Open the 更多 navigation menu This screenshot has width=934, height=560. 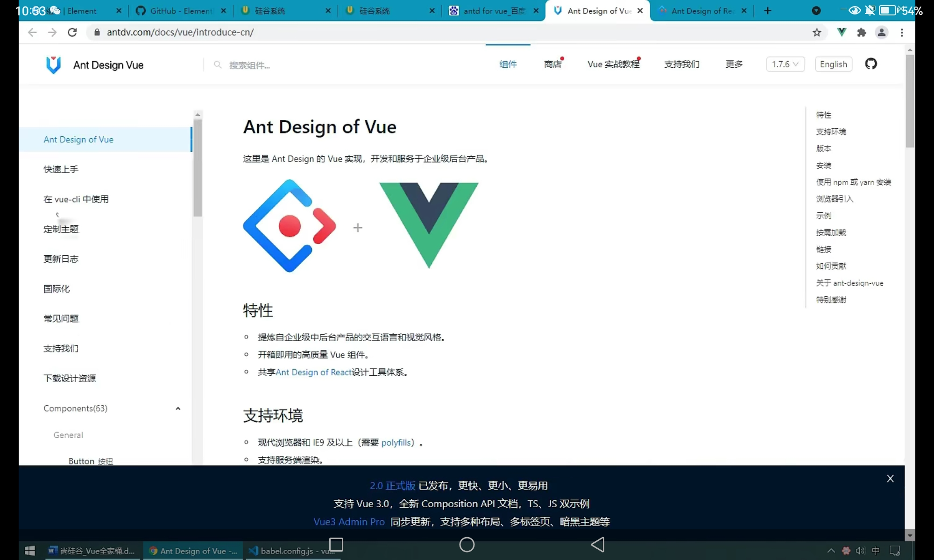(x=734, y=64)
